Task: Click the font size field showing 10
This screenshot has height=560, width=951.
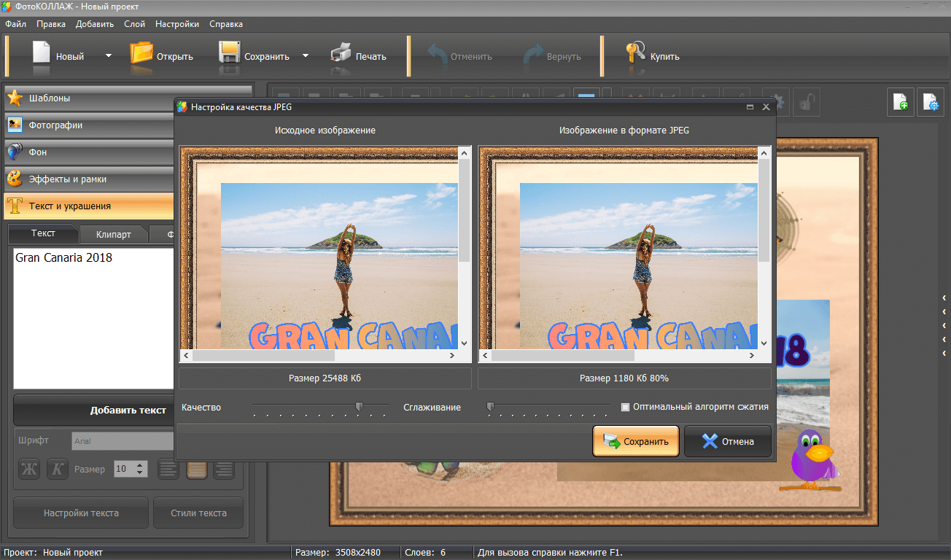Action: click(x=124, y=470)
